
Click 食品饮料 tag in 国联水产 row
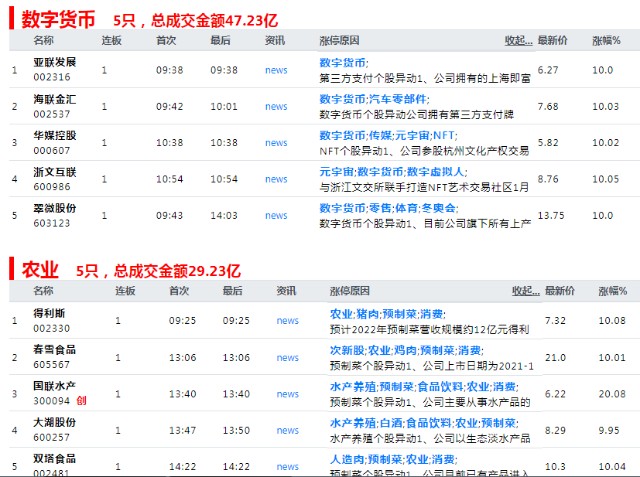[440, 387]
